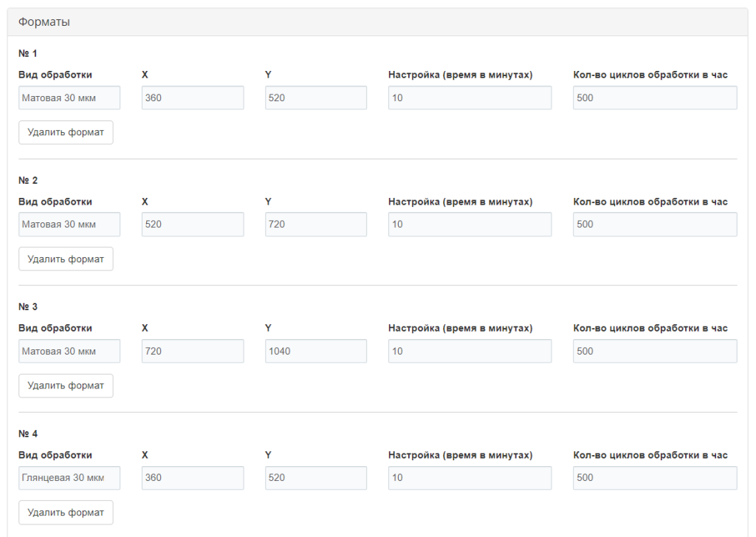Screen dimensions: 756x537
Task: Click the 'Глянцевая 30 мкм' field in format № 4
Action: tap(69, 478)
